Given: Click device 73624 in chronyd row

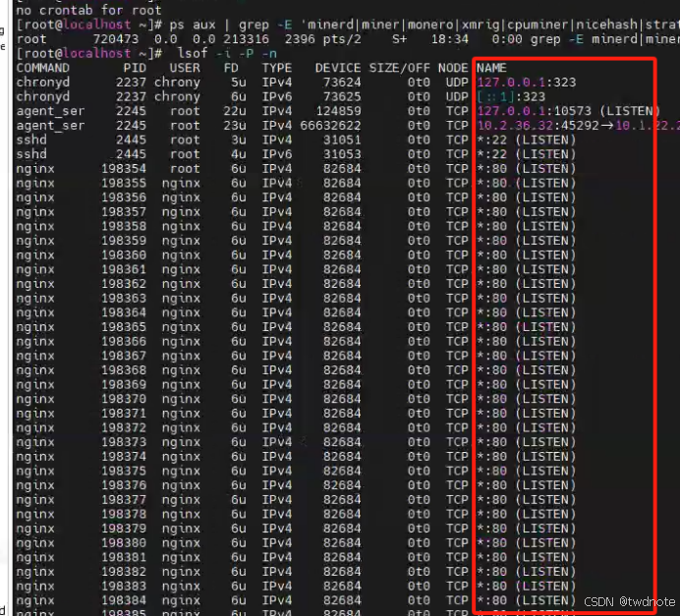Looking at the screenshot, I should [x=342, y=83].
